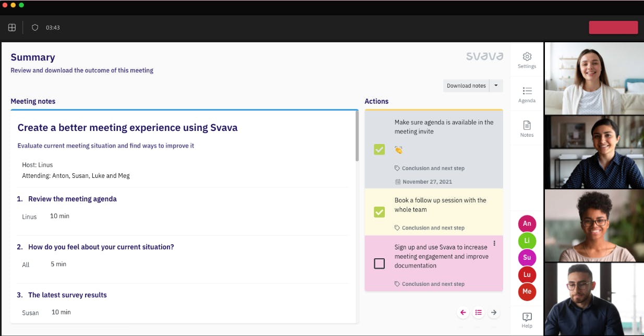The width and height of the screenshot is (644, 336).
Task: Select participant avatar Li
Action: point(527,241)
